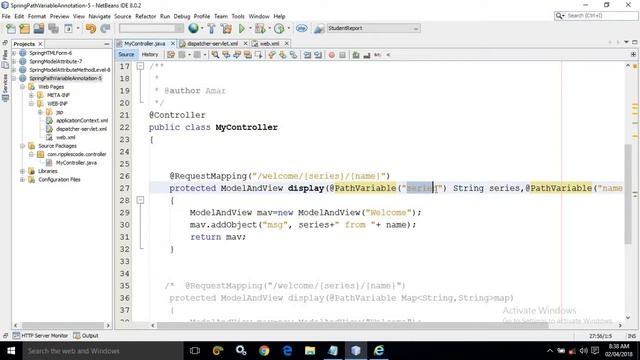Screen dimensions: 640x360
Task: Click the Debug Project icon
Action: pyautogui.click(x=260, y=28)
